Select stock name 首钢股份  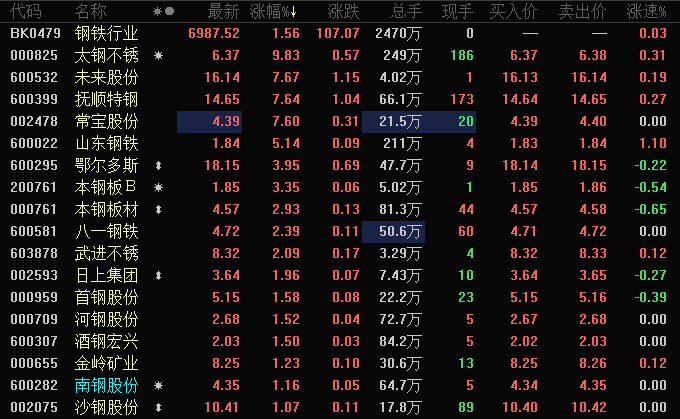[106, 297]
